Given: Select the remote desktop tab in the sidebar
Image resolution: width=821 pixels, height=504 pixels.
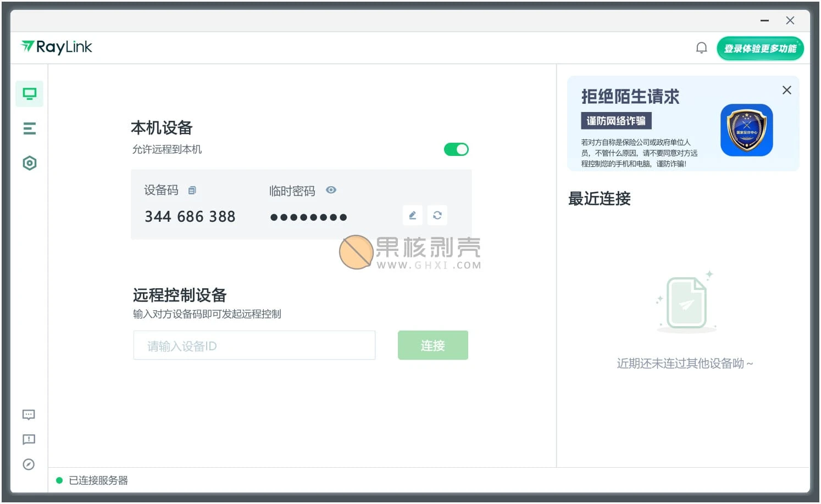Looking at the screenshot, I should pos(29,93).
